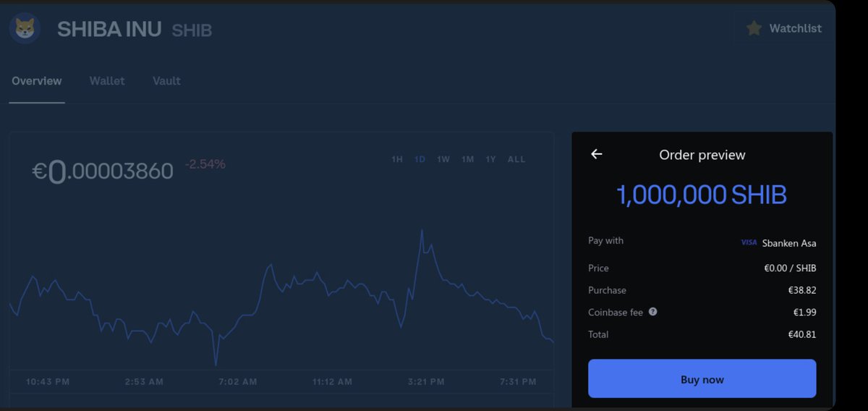Click the Buy now button
The width and height of the screenshot is (868, 411).
702,378
